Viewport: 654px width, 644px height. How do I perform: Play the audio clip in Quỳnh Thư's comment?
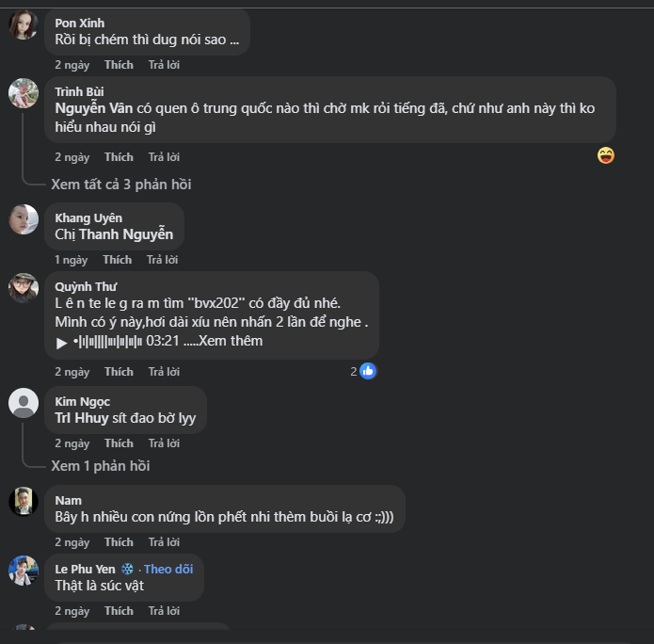(x=62, y=342)
